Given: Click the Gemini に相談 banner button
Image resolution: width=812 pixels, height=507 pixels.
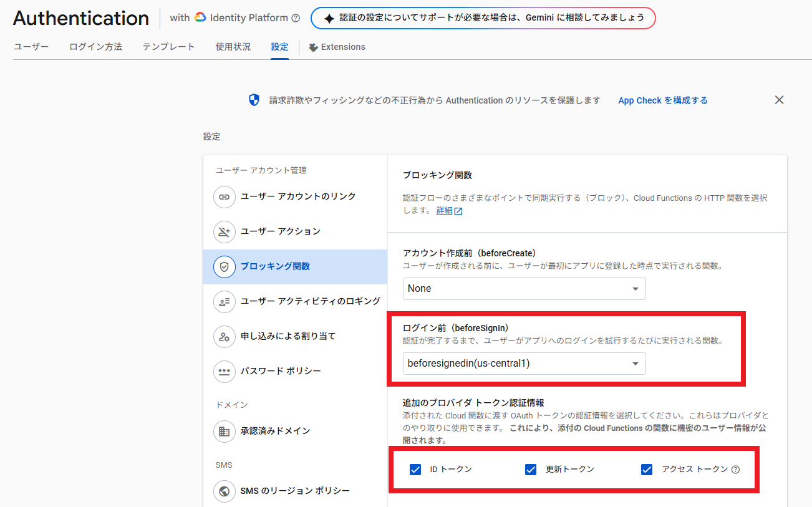Looking at the screenshot, I should click(x=483, y=18).
